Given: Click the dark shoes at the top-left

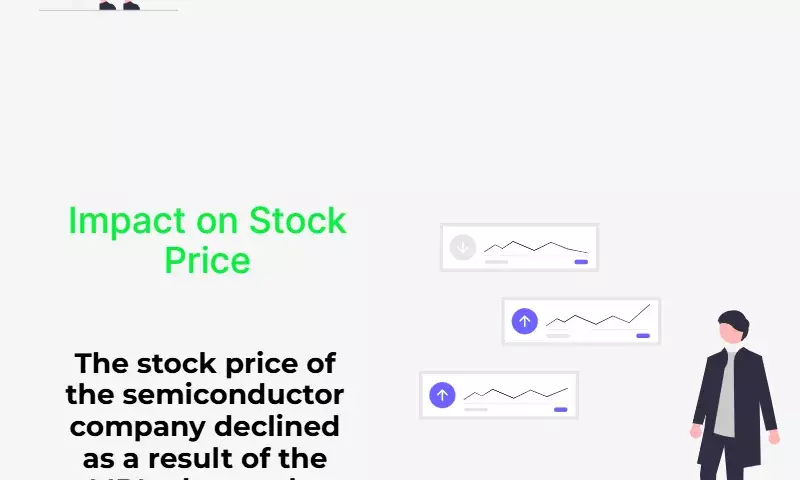Looking at the screenshot, I should tap(119, 5).
